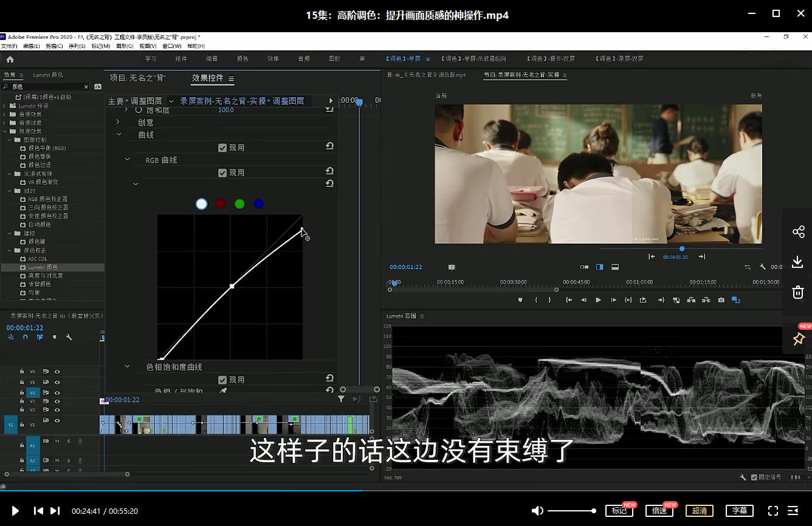
Task: Click Export Frame camera icon in Program Monitor
Action: pos(721,300)
